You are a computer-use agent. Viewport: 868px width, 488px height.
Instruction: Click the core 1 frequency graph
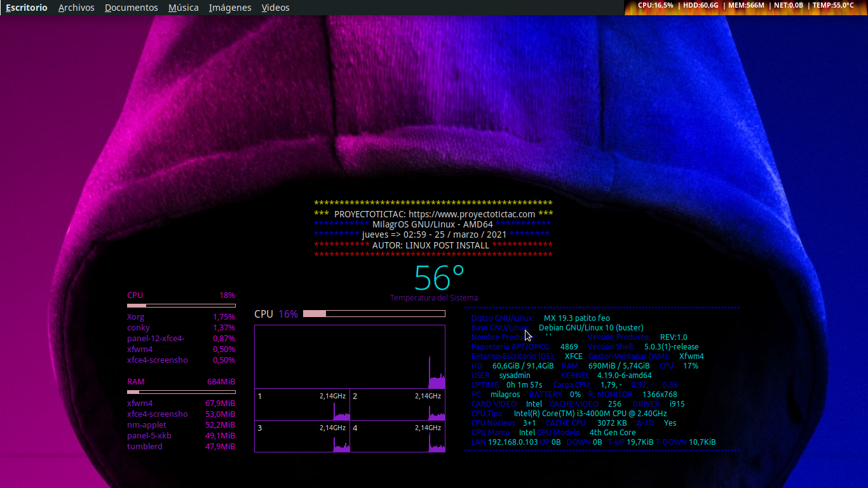point(302,404)
